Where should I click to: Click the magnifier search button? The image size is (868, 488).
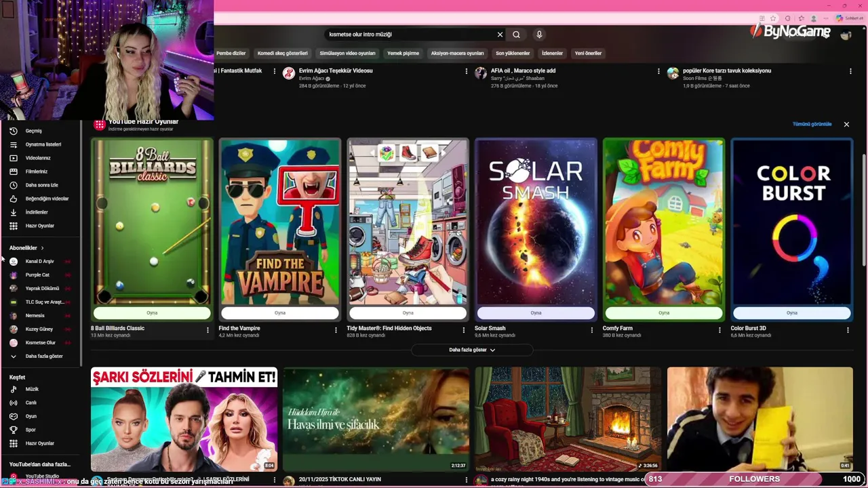516,35
